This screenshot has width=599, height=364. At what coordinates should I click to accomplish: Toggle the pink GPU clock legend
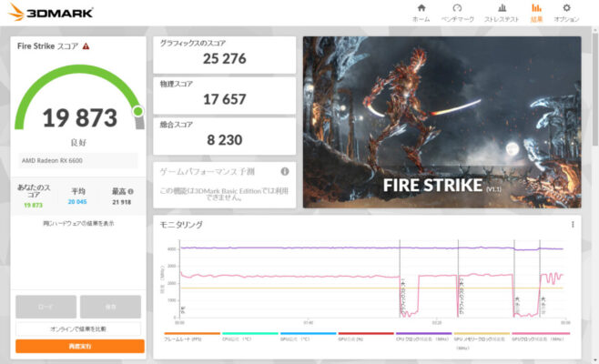click(541, 337)
